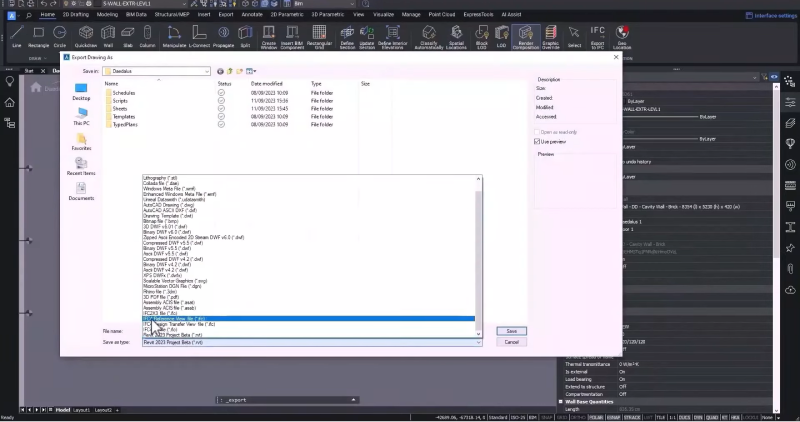This screenshot has width=800, height=422.
Task: Open Insert BIM Component
Action: (x=292, y=37)
